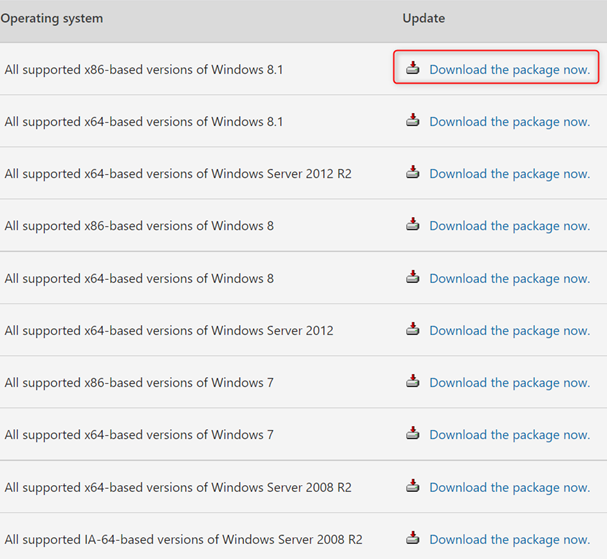Select text 'All supported x86-based versions of Windows 8'

[139, 226]
